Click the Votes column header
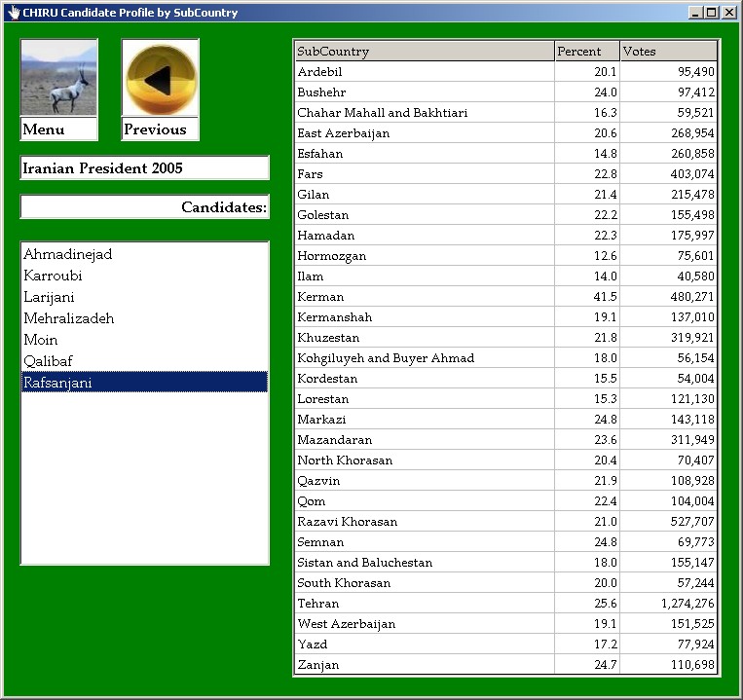This screenshot has width=743, height=700. pos(668,52)
